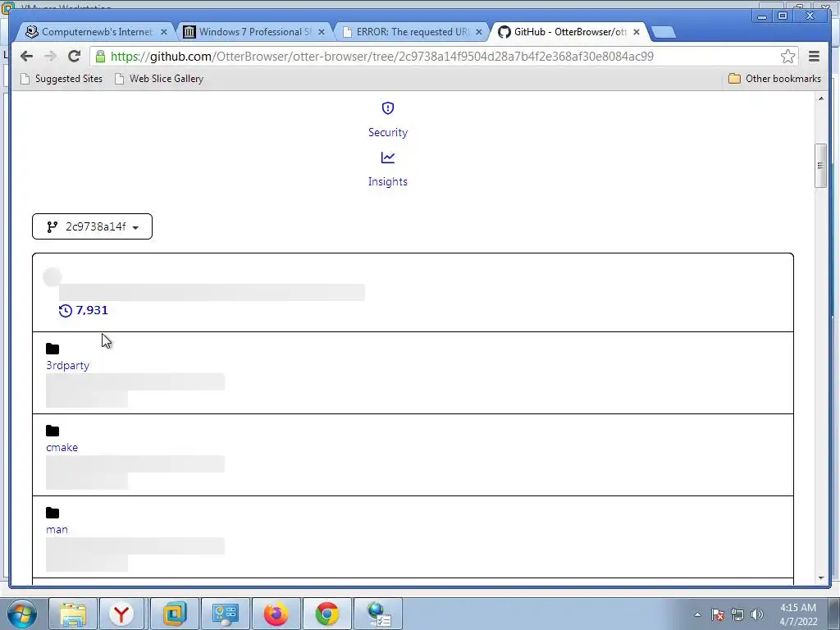This screenshot has height=630, width=840.
Task: Click the scrollbar up arrow
Action: (x=820, y=98)
